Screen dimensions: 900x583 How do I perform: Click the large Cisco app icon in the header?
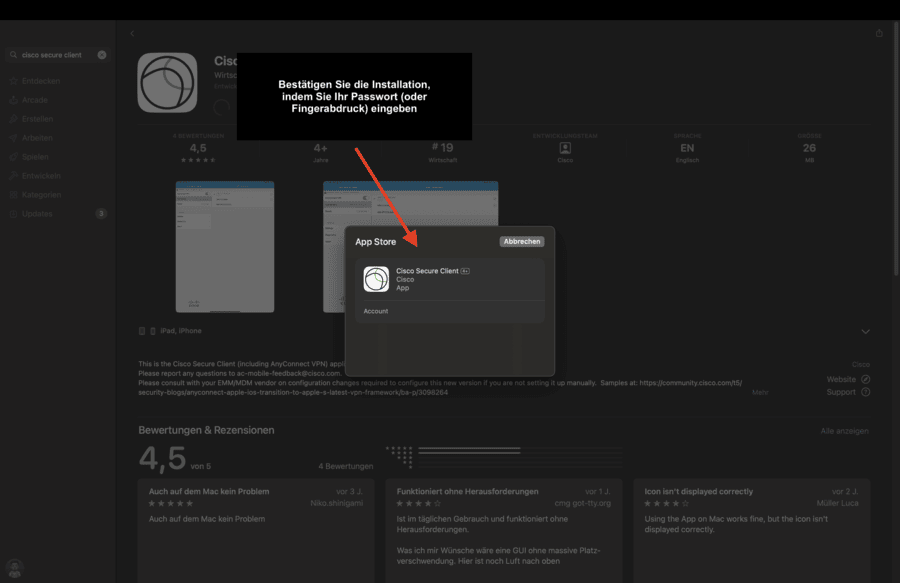(x=167, y=83)
